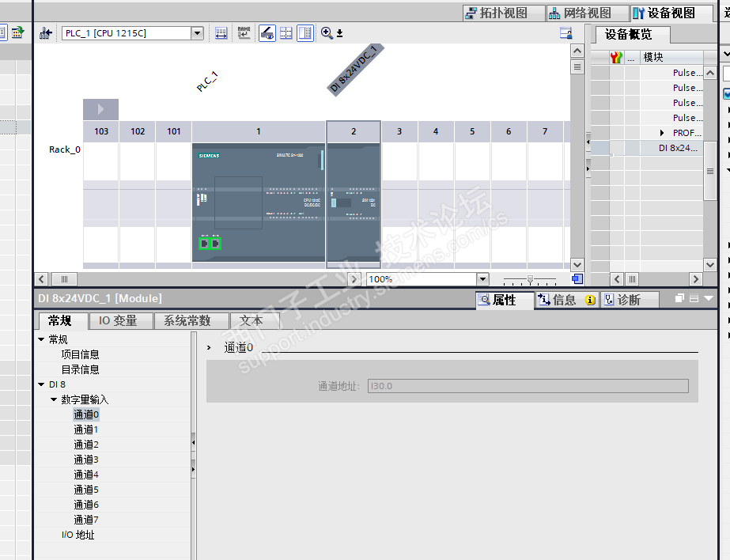730x560 pixels.
Task: Click the zoom slider handle
Action: click(530, 279)
